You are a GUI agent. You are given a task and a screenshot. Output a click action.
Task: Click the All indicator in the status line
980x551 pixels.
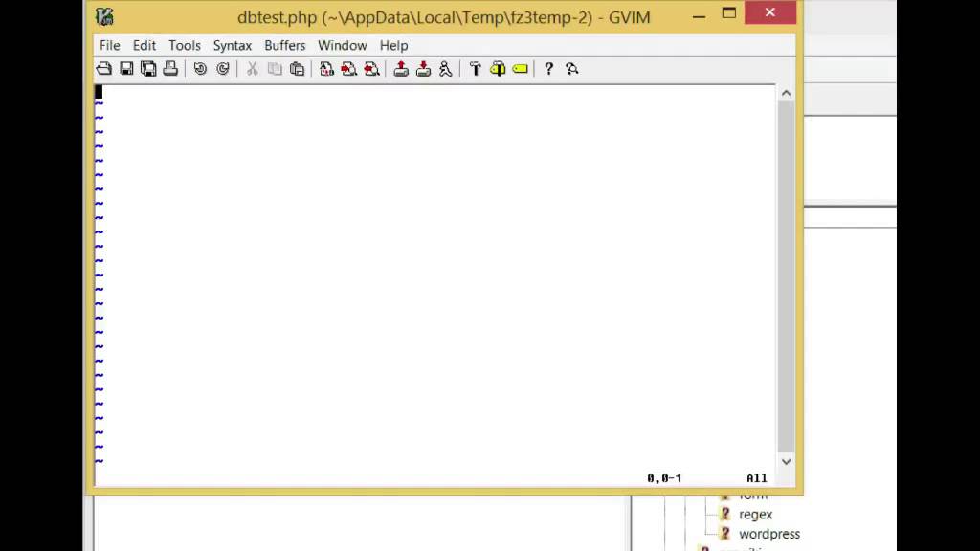pyautogui.click(x=756, y=478)
